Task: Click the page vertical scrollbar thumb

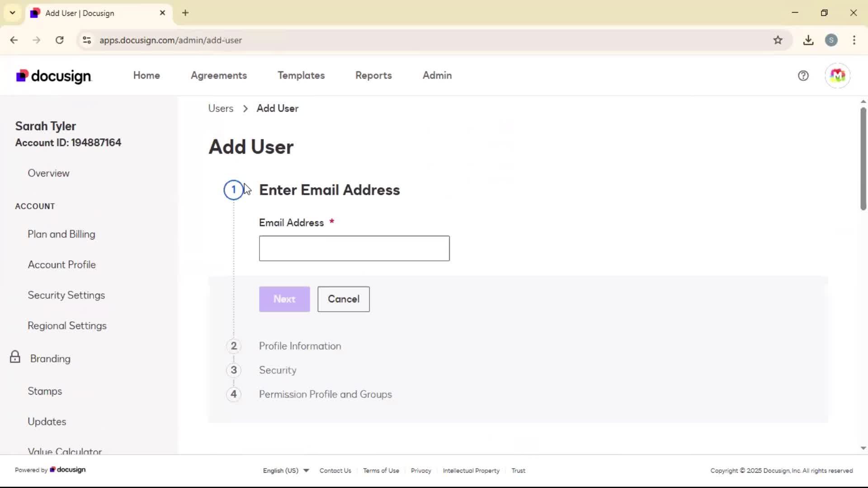Action: [x=863, y=159]
